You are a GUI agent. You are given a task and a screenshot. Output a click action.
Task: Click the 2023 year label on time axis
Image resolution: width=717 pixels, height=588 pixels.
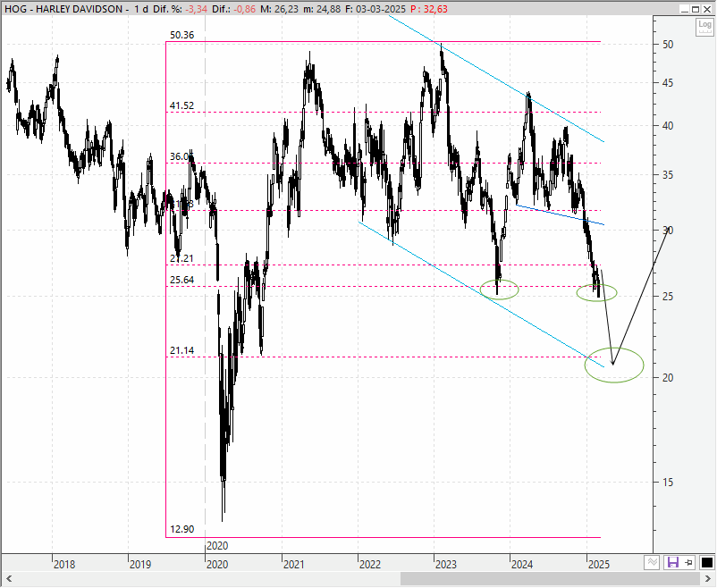click(x=446, y=565)
